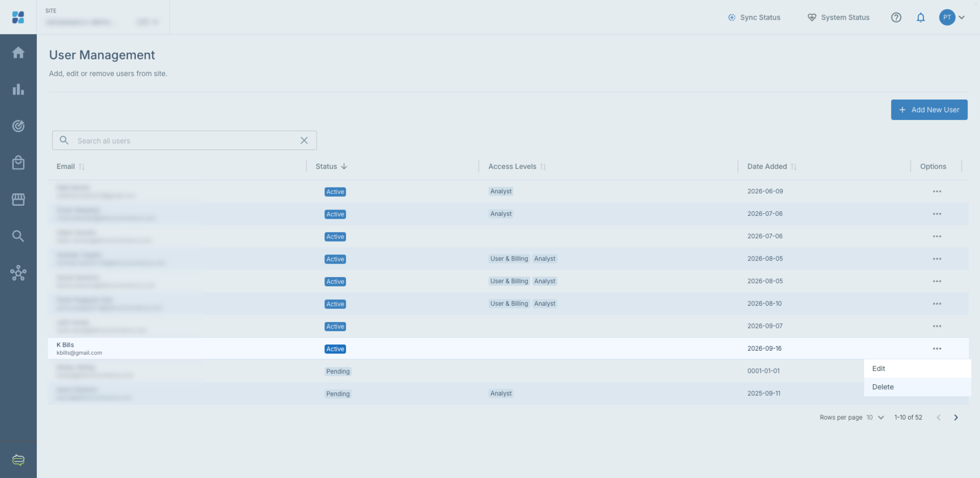Clear the search field with X

tap(304, 141)
